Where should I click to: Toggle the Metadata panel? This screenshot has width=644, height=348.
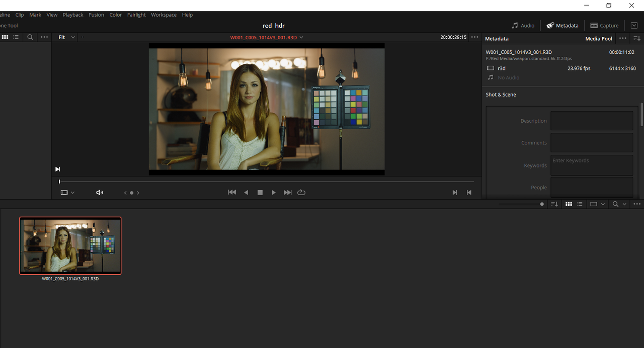pos(562,26)
